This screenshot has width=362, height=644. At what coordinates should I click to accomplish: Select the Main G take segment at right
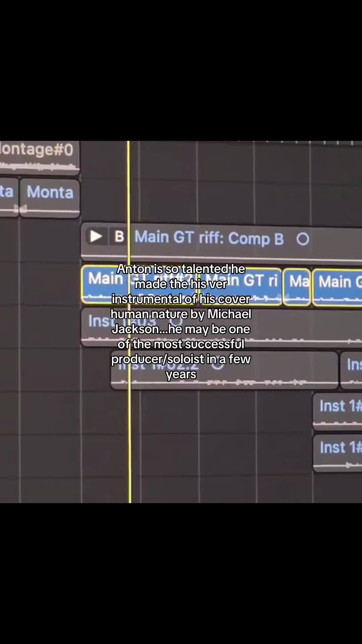[338, 287]
